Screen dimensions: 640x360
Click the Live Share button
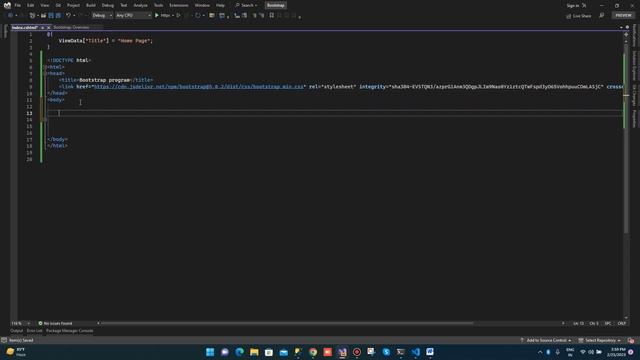pyautogui.click(x=579, y=16)
